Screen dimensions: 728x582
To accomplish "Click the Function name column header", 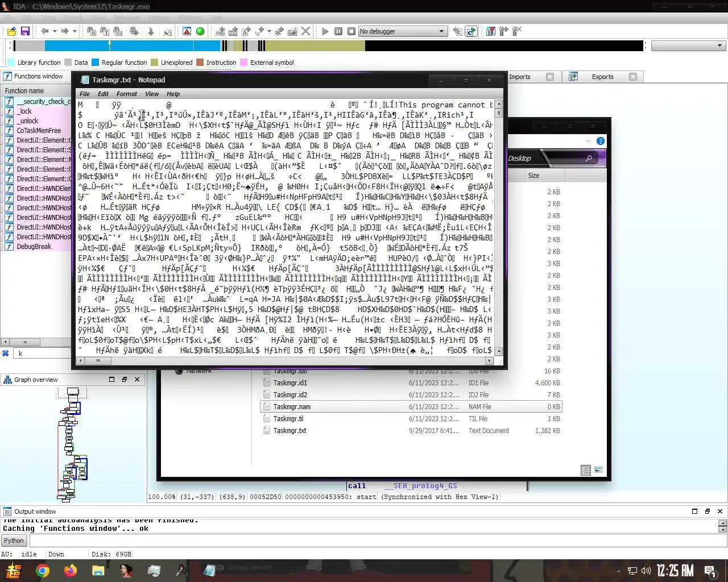I will (36, 91).
